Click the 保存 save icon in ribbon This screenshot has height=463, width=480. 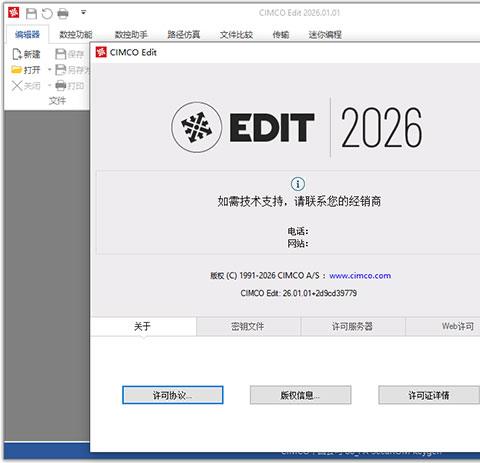60,54
